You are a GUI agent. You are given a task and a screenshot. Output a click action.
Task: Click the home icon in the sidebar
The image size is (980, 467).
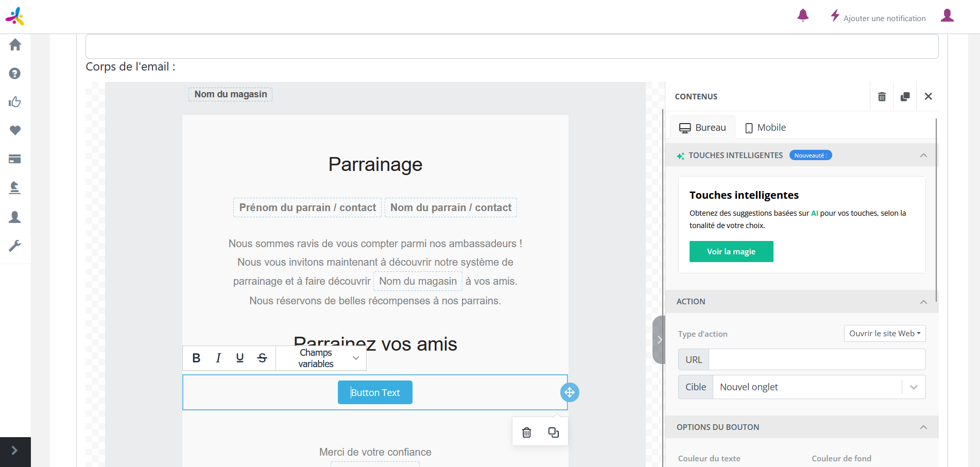point(15,45)
